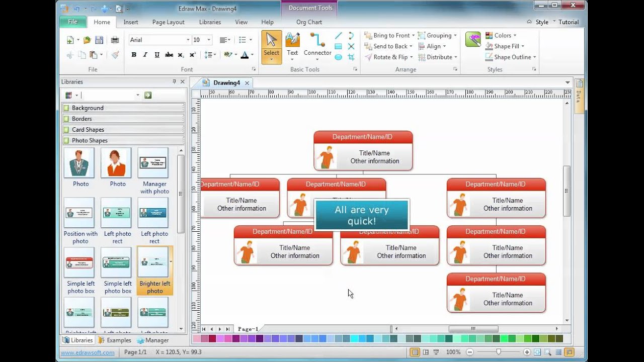Visit the www.edrawsoft.com link

tap(88, 352)
